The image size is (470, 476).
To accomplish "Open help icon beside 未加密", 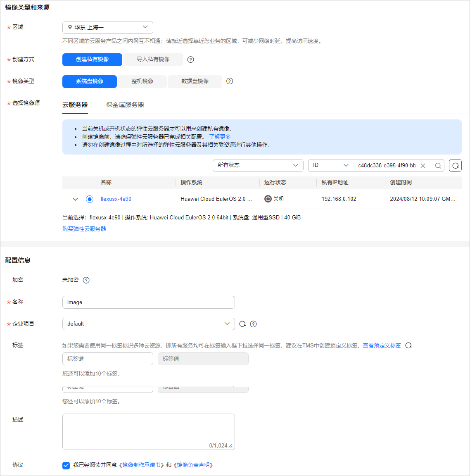I will pyautogui.click(x=86, y=280).
